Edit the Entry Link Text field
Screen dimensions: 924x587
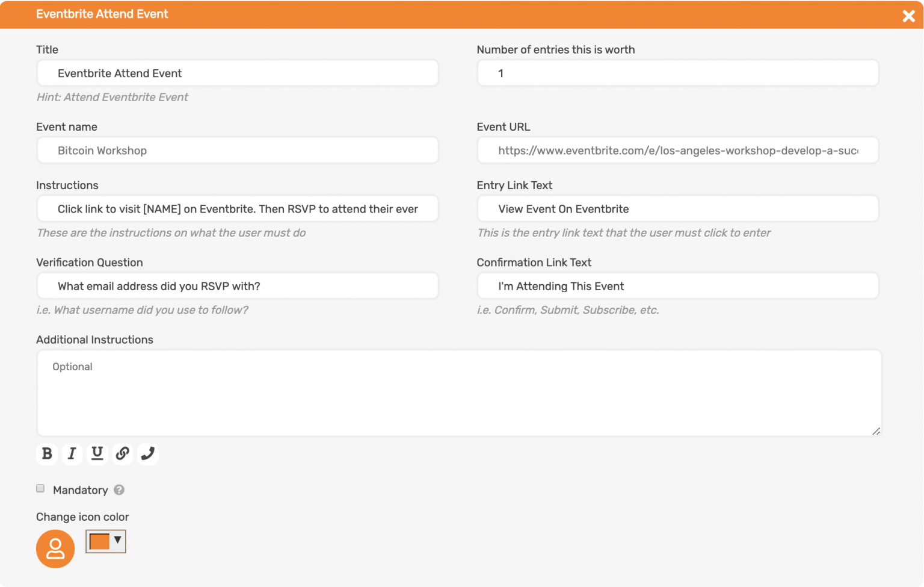(678, 208)
